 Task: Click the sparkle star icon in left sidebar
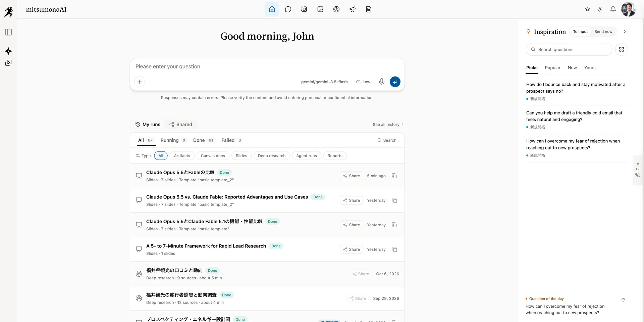[x=8, y=51]
